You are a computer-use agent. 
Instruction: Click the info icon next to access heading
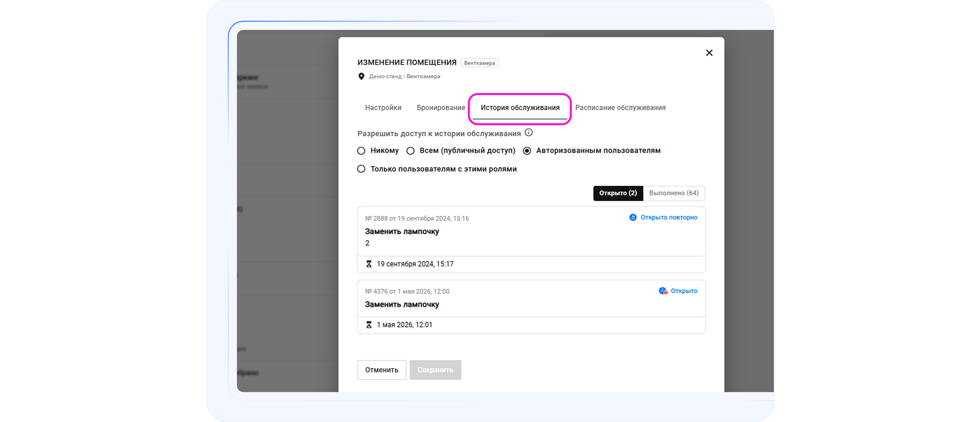(x=529, y=133)
